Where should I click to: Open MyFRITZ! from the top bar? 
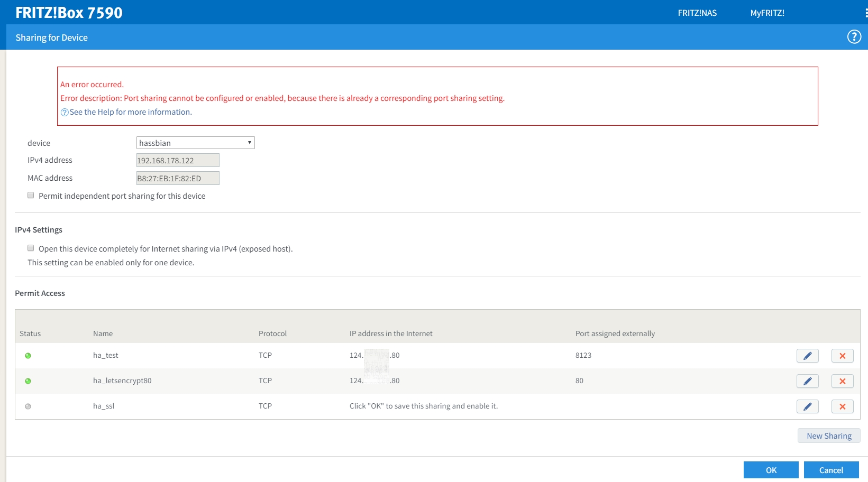point(767,13)
